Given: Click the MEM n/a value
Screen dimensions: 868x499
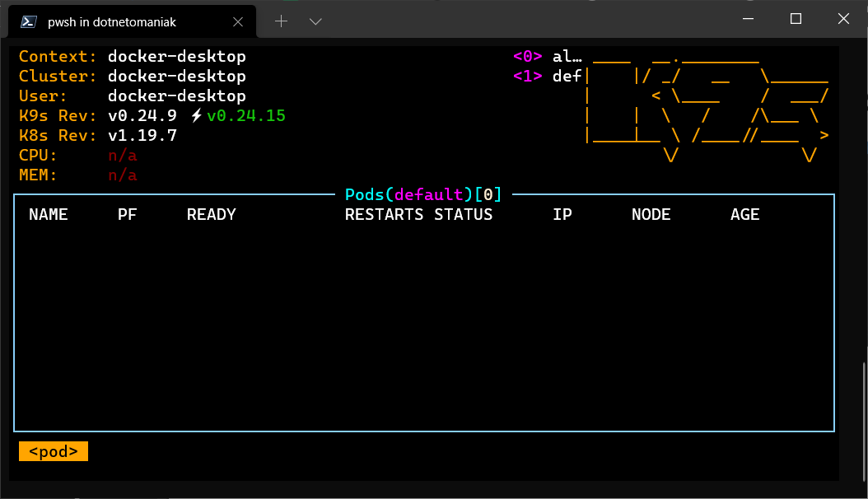Looking at the screenshot, I should point(123,175).
